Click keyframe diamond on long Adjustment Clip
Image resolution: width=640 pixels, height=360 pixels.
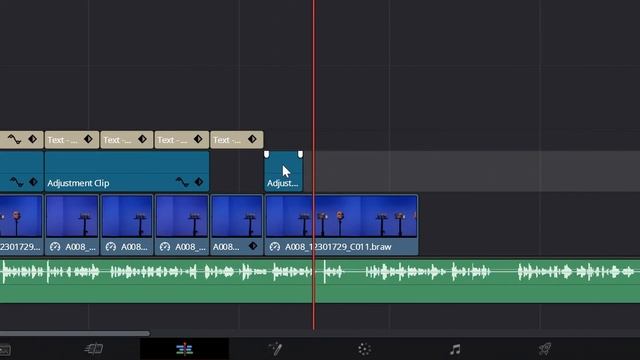point(199,182)
